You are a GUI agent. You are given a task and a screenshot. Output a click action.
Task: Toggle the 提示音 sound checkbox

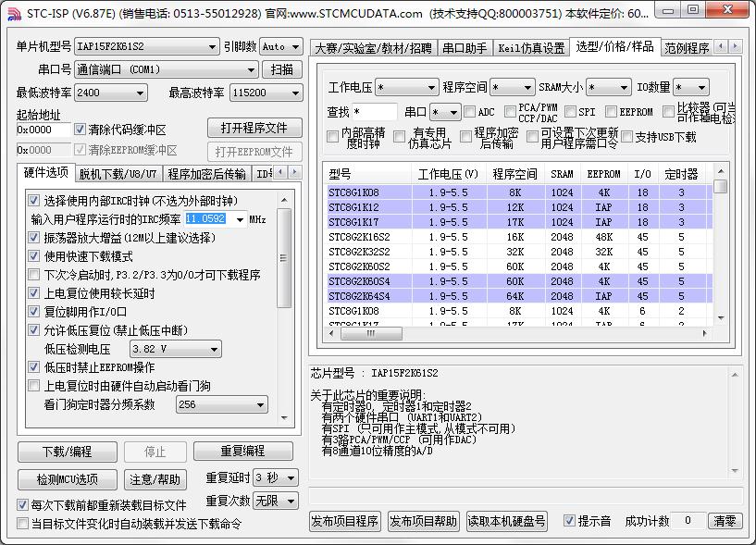tap(571, 521)
